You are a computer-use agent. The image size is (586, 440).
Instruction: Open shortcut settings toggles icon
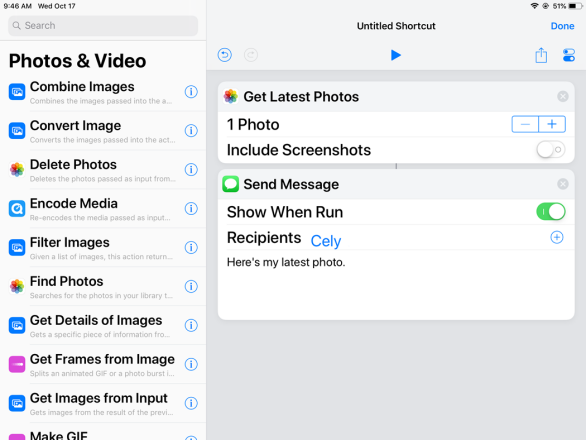(x=568, y=55)
